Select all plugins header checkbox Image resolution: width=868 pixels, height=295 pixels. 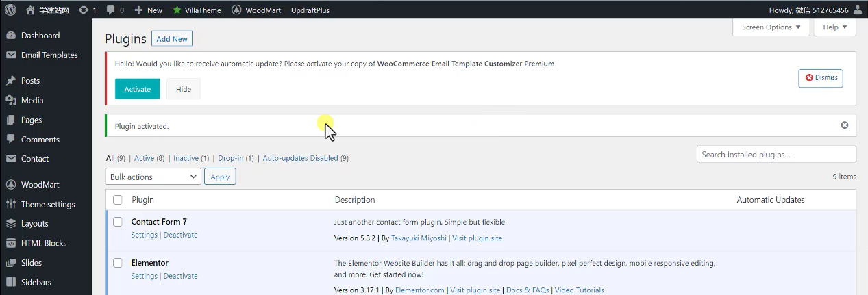[118, 200]
